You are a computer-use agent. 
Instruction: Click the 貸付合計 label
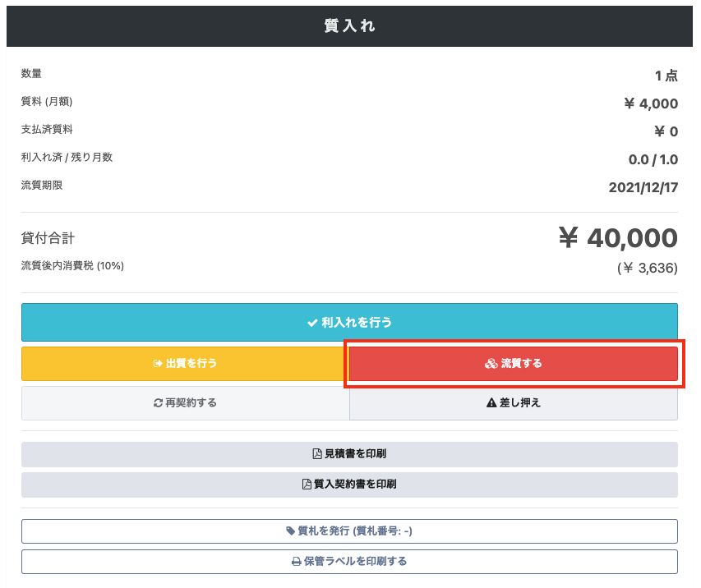click(x=48, y=238)
